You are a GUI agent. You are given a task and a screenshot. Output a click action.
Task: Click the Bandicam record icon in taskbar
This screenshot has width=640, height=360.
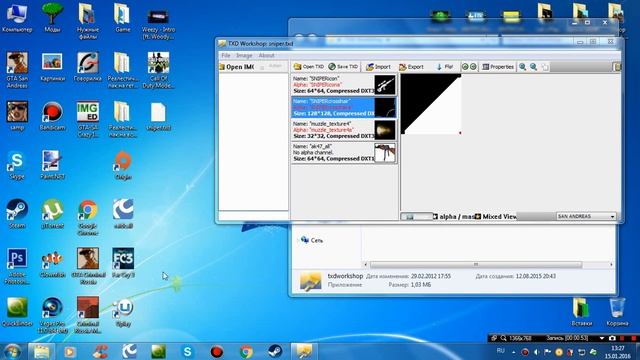tap(217, 351)
